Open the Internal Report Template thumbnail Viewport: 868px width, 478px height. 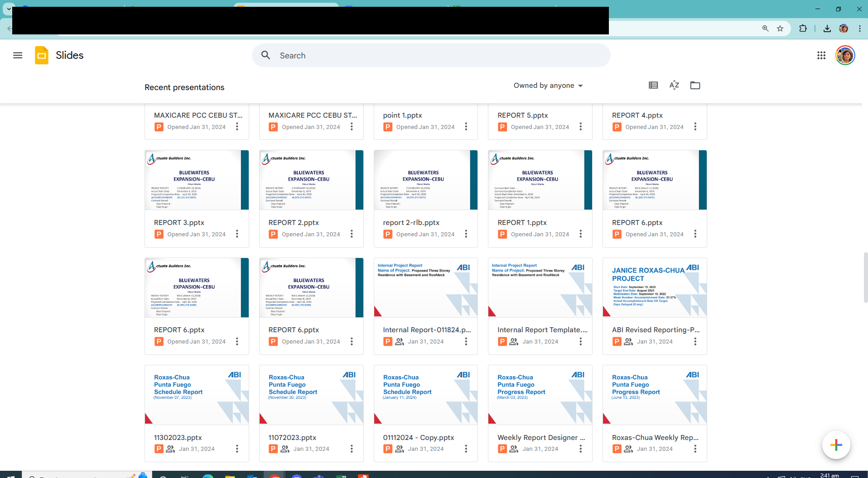tap(540, 287)
